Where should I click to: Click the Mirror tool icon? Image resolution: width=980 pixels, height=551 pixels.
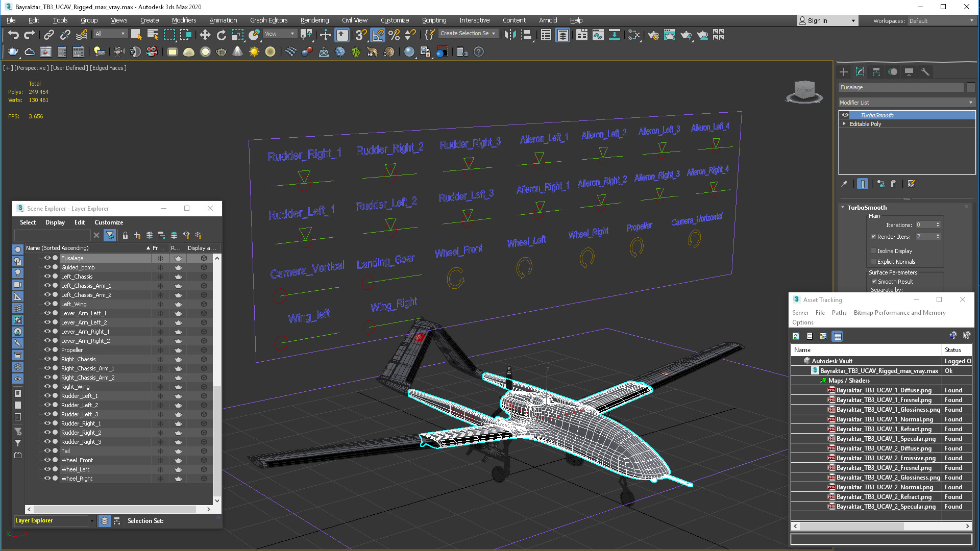tap(509, 35)
